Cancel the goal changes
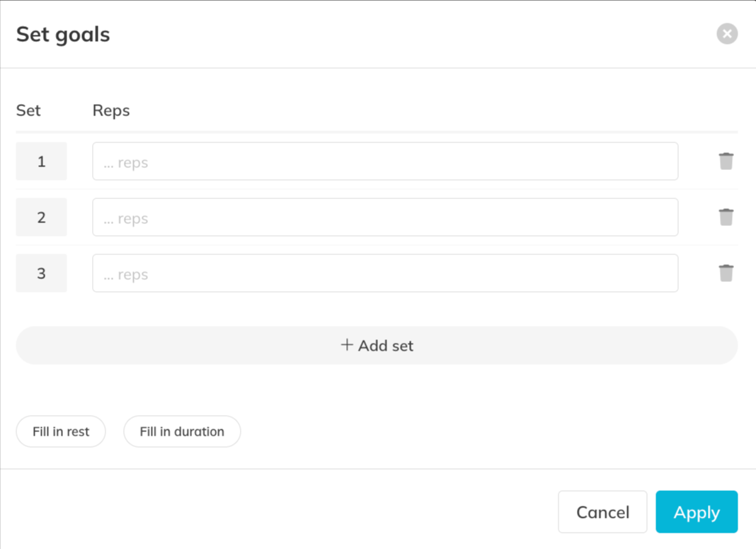756x549 pixels. (x=602, y=512)
